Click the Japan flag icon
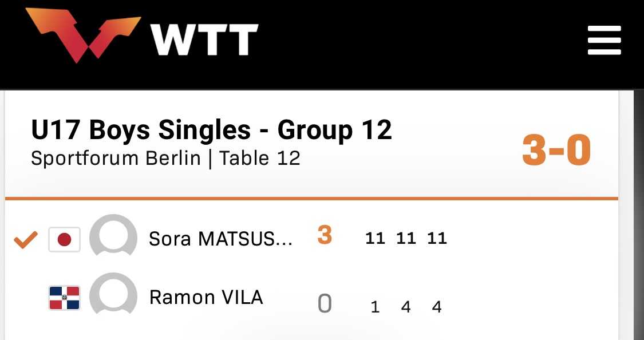Viewport: 644px width, 340px height. [x=64, y=239]
